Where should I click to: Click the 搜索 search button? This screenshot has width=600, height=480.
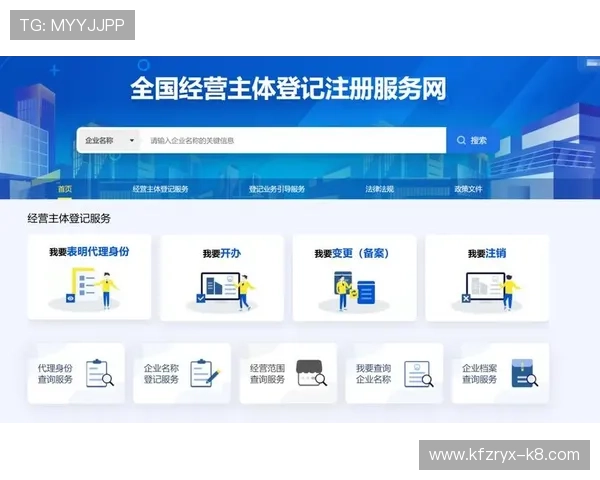[471, 140]
